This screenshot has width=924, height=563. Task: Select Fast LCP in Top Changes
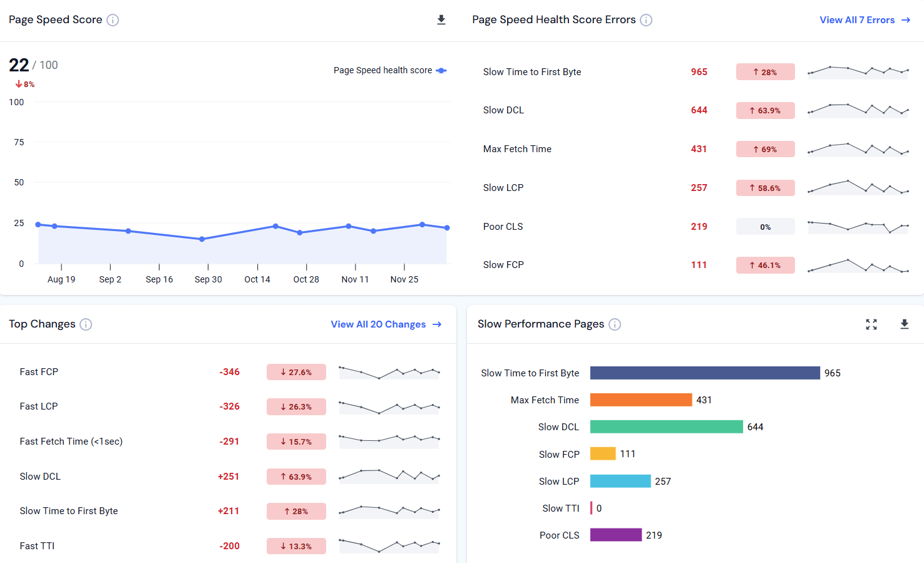39,406
